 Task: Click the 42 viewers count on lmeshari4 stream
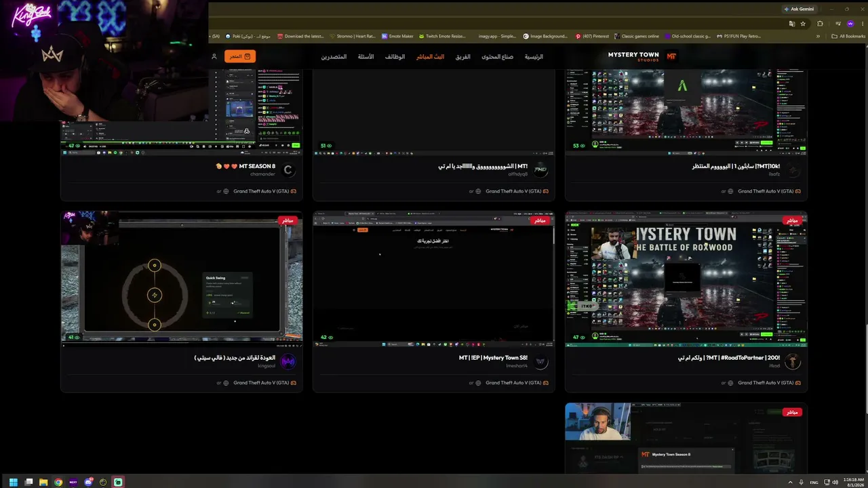(x=327, y=337)
